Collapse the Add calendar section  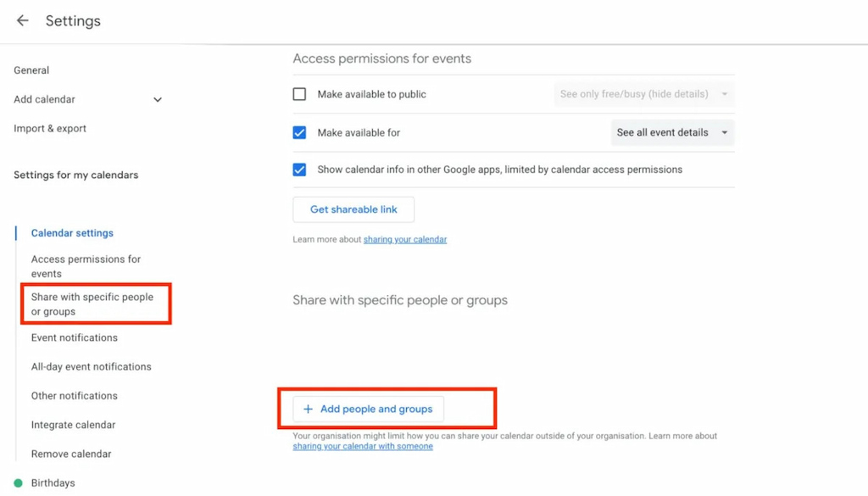point(157,99)
